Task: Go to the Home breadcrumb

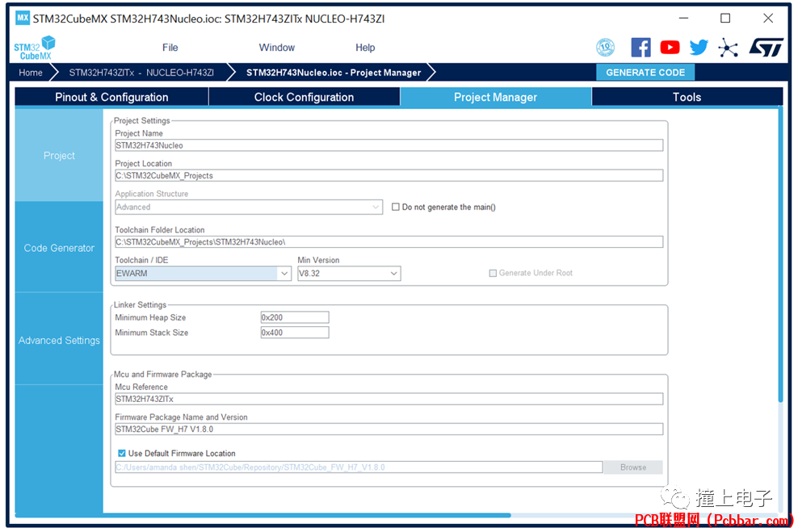Action: click(x=31, y=73)
